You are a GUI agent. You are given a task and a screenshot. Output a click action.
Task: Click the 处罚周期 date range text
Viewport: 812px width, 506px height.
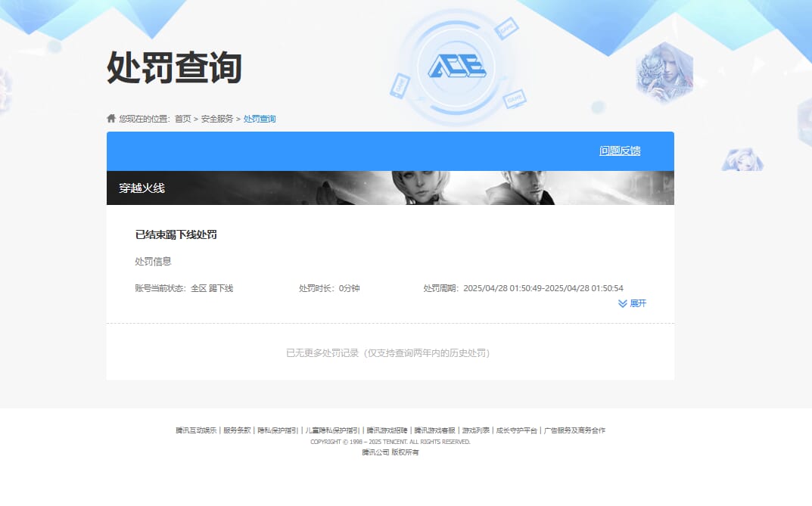click(x=524, y=288)
